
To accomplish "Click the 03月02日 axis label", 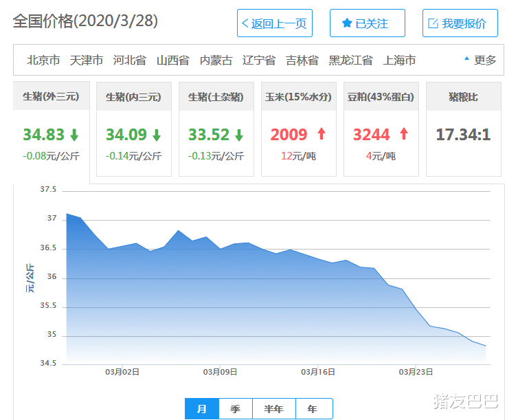I will click(x=122, y=372).
